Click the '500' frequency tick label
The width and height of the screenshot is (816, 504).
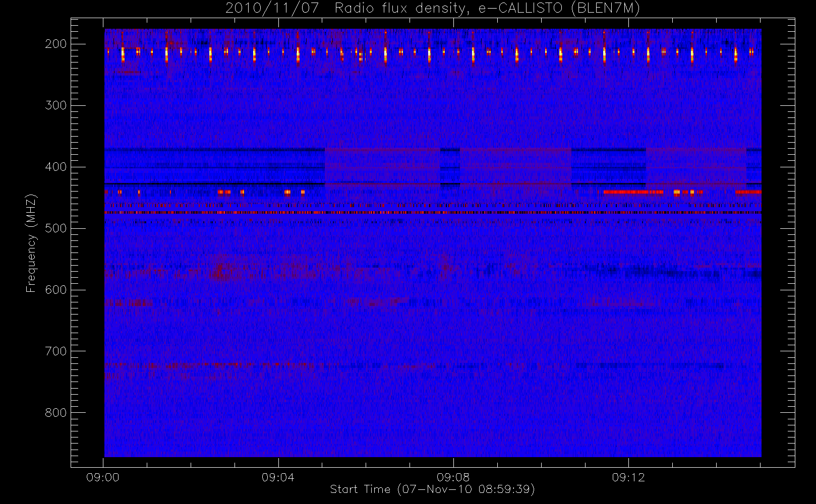point(56,228)
